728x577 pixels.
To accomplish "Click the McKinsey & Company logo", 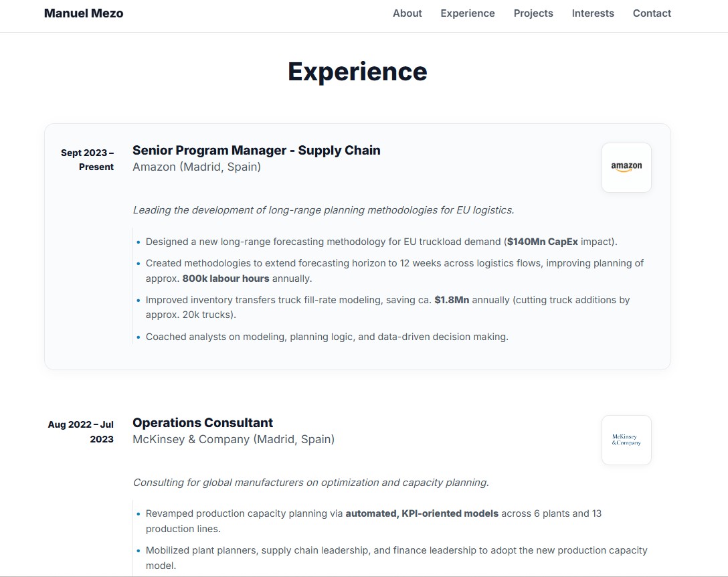I will point(626,440).
